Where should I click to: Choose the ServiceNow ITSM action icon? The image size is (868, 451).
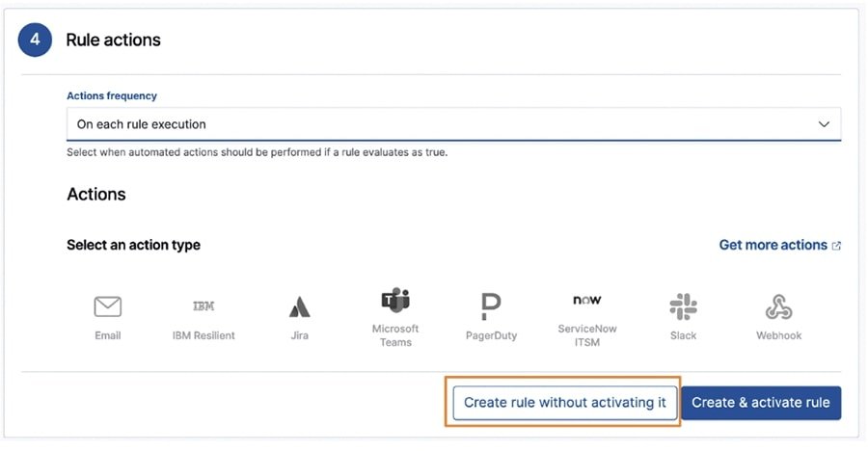click(x=586, y=302)
